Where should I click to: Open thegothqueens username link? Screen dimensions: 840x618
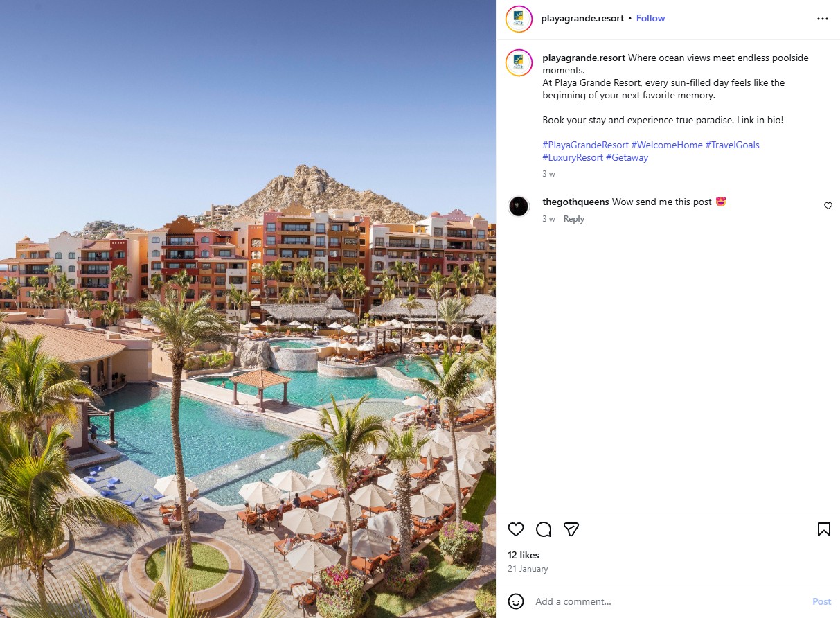pyautogui.click(x=575, y=202)
